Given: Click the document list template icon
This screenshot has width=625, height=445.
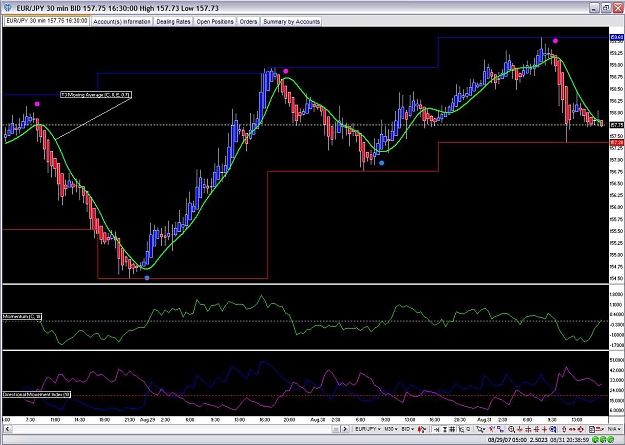Looking at the screenshot, I should coord(592,429).
